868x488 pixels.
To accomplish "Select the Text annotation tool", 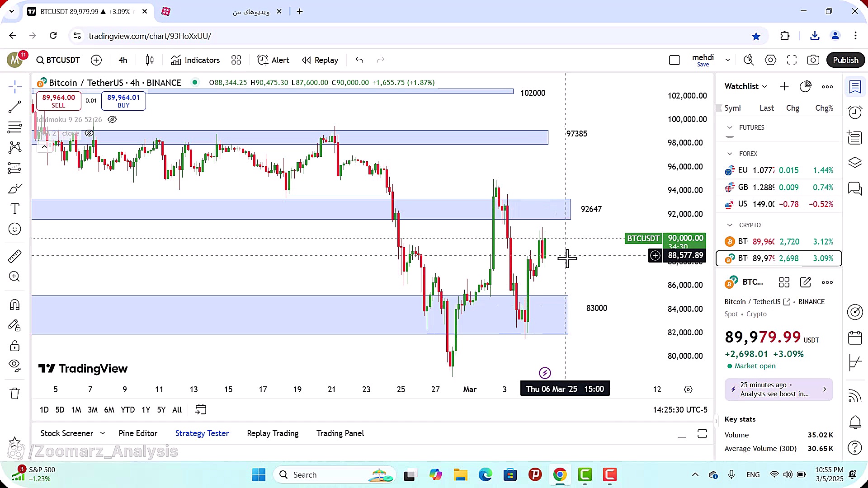I will (x=14, y=209).
